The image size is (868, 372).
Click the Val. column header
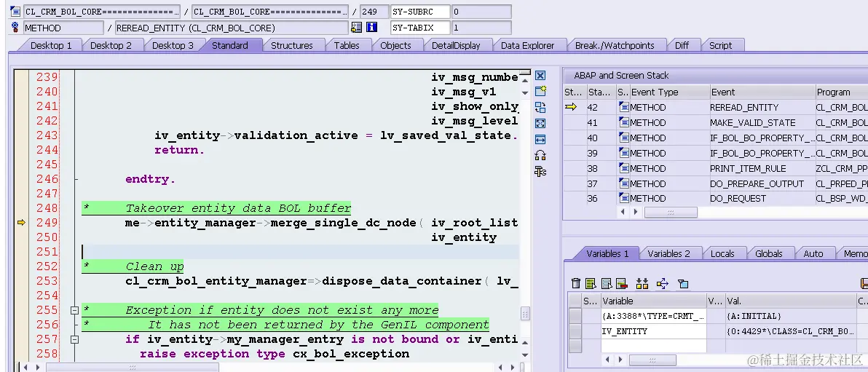click(x=791, y=301)
